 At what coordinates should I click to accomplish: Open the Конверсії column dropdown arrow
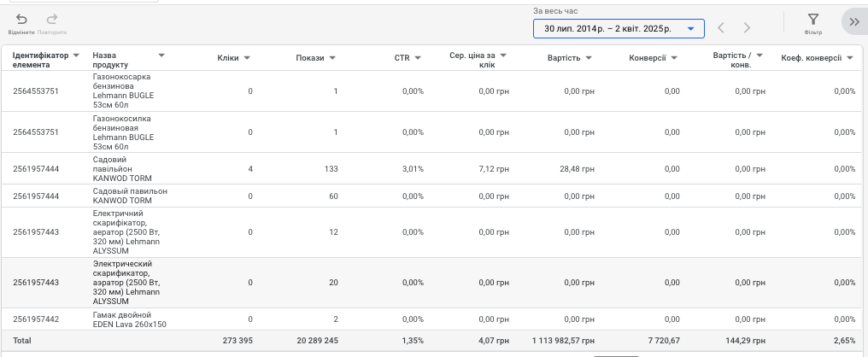tap(674, 58)
